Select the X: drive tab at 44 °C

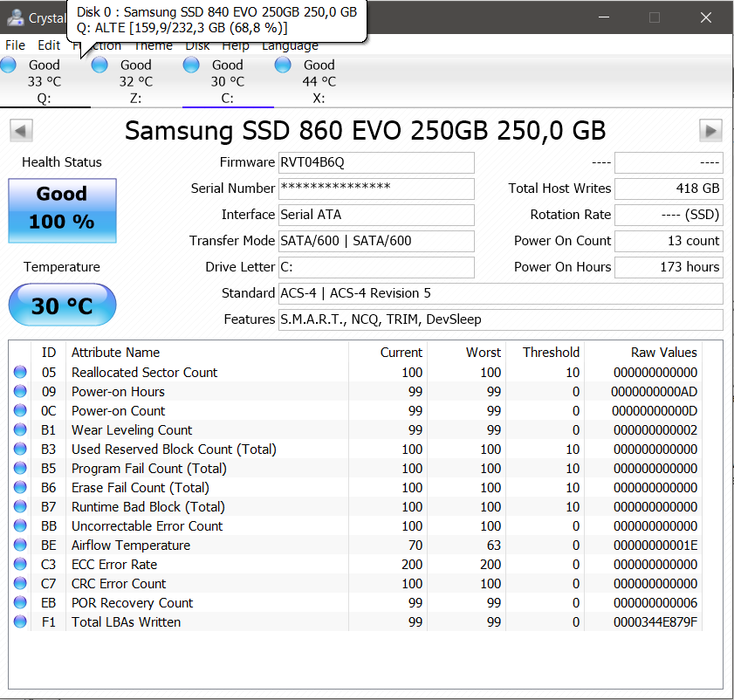[319, 81]
